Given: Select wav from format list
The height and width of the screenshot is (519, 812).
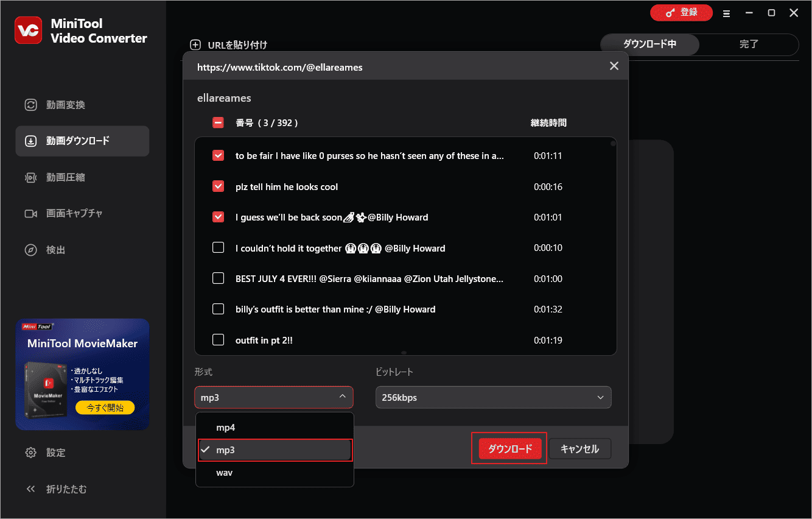Looking at the screenshot, I should (275, 473).
